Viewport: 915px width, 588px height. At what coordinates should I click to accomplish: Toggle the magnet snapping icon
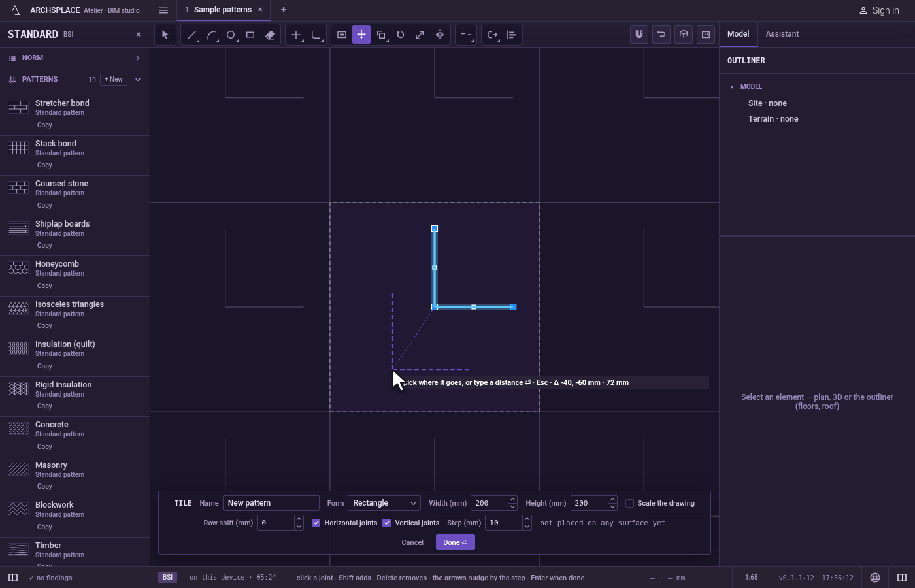click(639, 35)
